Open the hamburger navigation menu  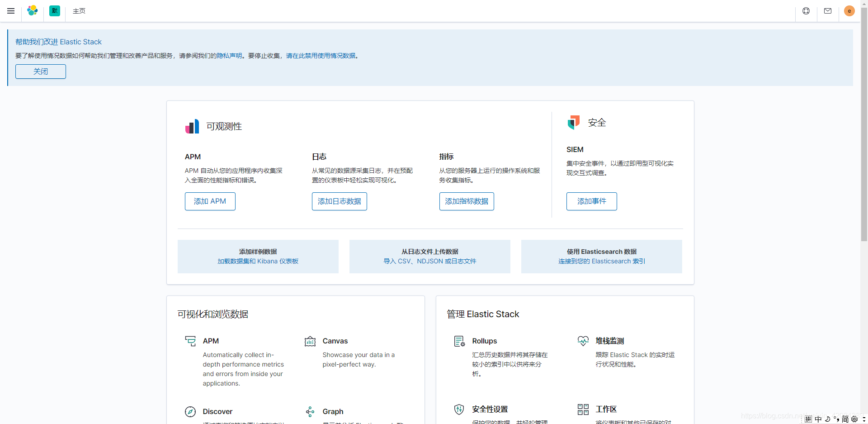[x=11, y=11]
